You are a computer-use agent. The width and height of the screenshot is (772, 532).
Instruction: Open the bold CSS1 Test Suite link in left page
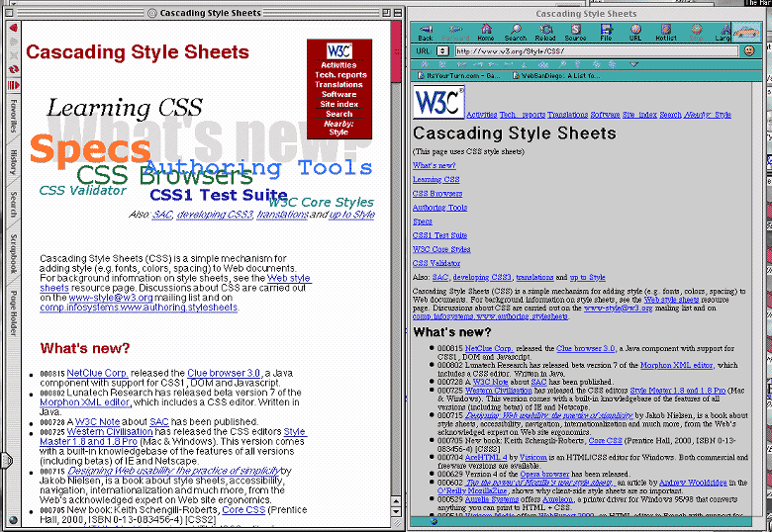click(219, 195)
